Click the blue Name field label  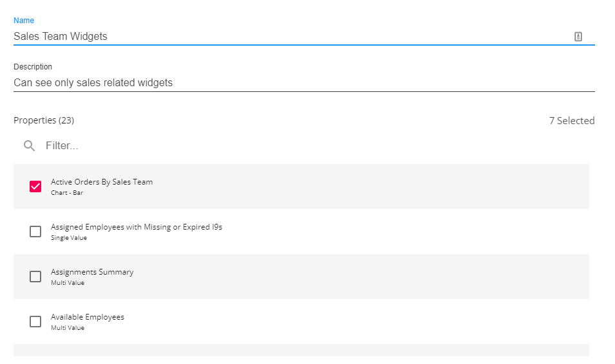tap(24, 21)
